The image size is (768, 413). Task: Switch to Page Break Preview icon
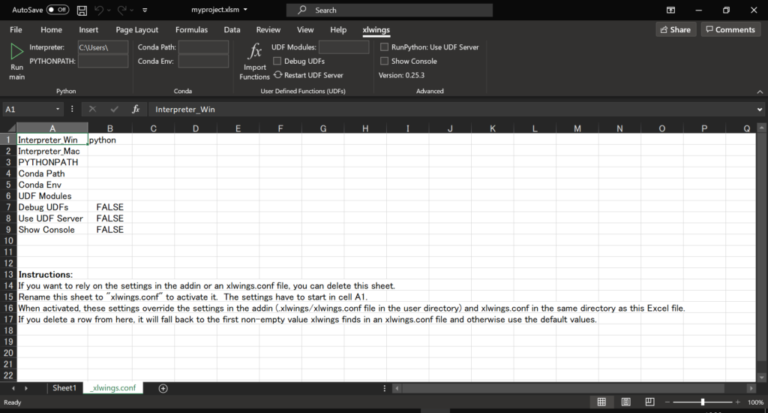pyautogui.click(x=649, y=402)
